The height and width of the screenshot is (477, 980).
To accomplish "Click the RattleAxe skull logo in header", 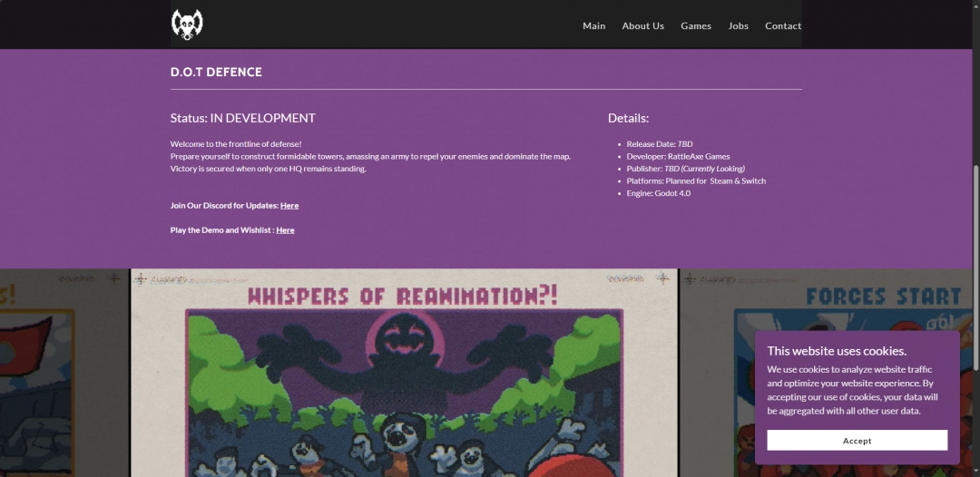I will [187, 24].
